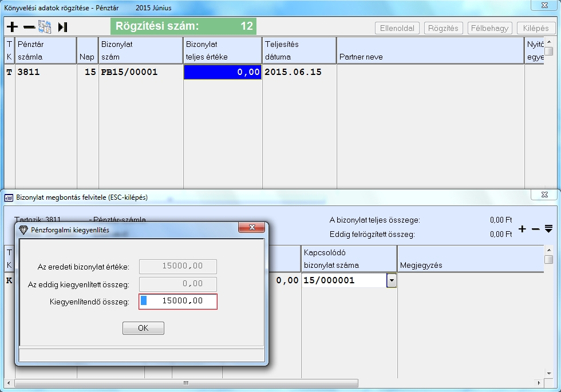Viewport: 561px width, 392px height.
Task: Open the Kapcsolódó bizonylat száma dropdown
Action: coord(392,280)
